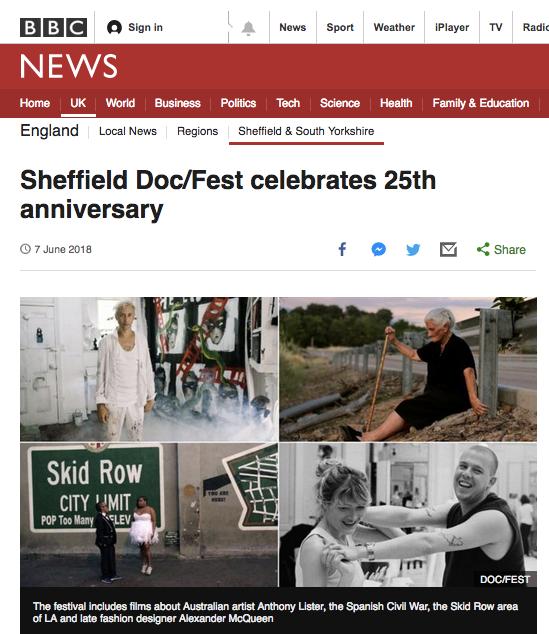
Task: Open the Weather link
Action: (x=394, y=27)
